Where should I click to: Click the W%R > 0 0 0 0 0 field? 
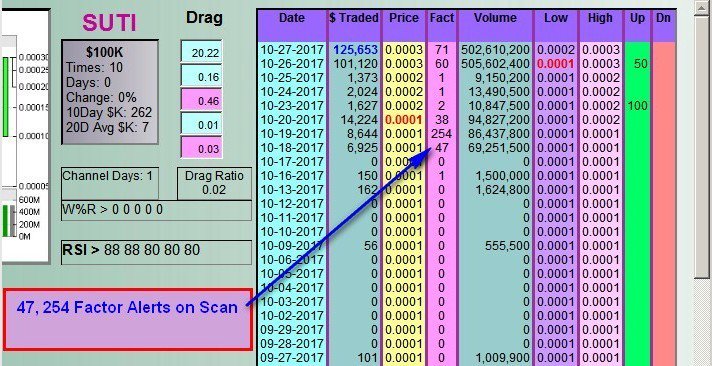point(156,210)
